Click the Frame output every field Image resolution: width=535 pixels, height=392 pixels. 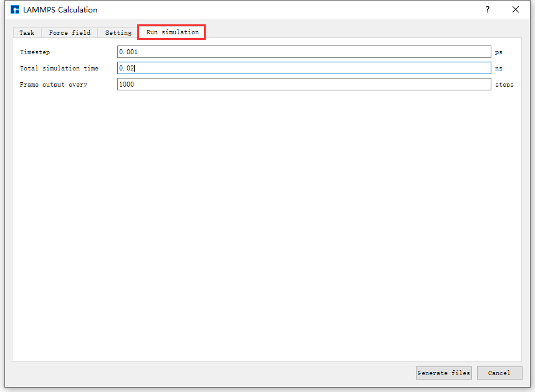coord(304,84)
